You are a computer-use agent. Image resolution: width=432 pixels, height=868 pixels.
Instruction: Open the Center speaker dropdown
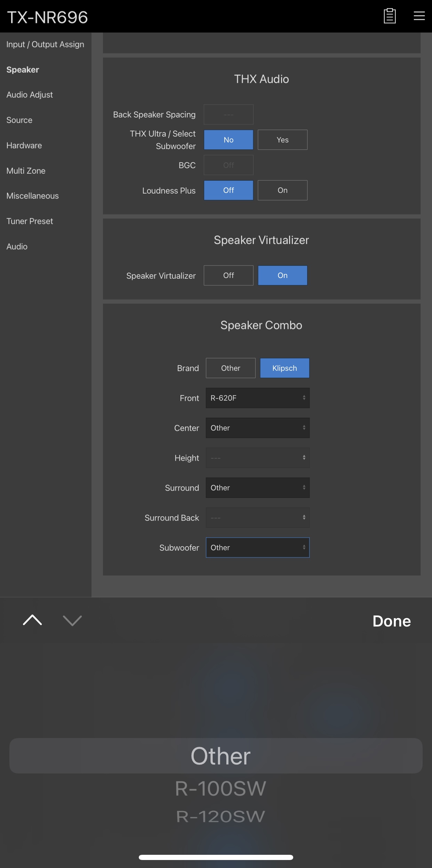(257, 428)
